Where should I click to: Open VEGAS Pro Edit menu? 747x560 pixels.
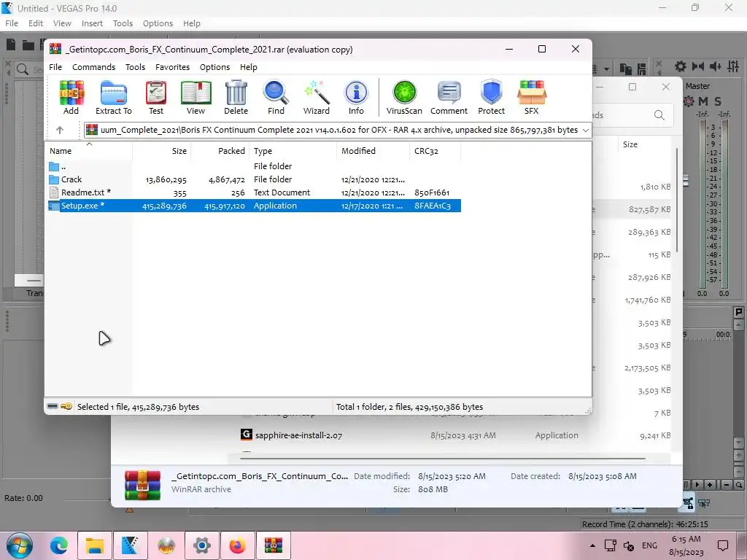click(x=36, y=23)
